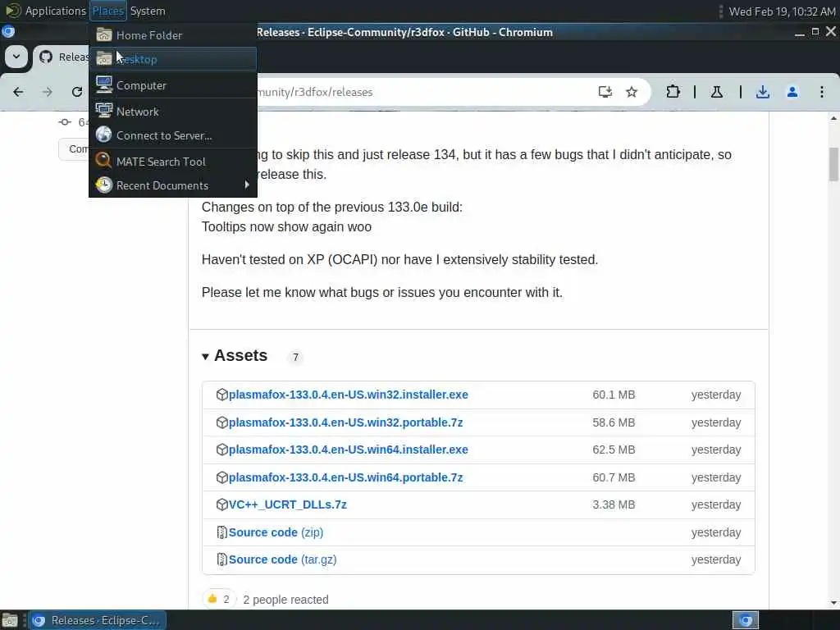Click package icon beside VC++_UCRT_DLLs.7z
The width and height of the screenshot is (840, 630).
(221, 504)
